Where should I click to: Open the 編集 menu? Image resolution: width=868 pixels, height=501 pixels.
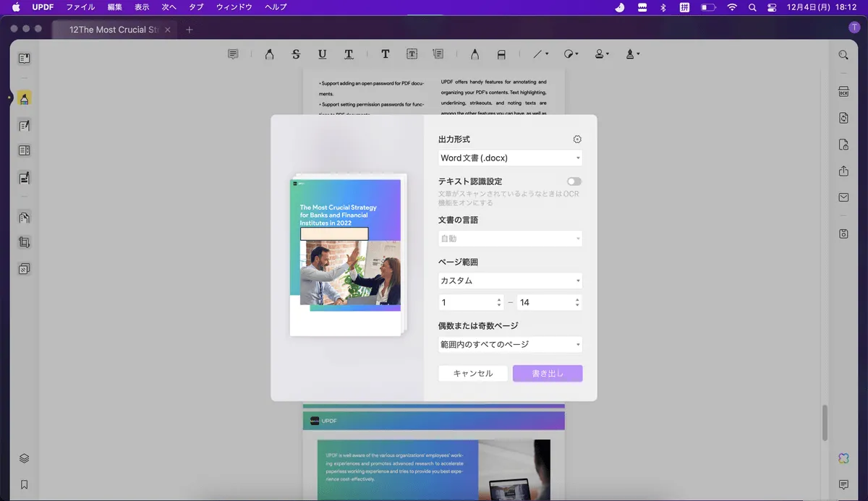point(115,7)
